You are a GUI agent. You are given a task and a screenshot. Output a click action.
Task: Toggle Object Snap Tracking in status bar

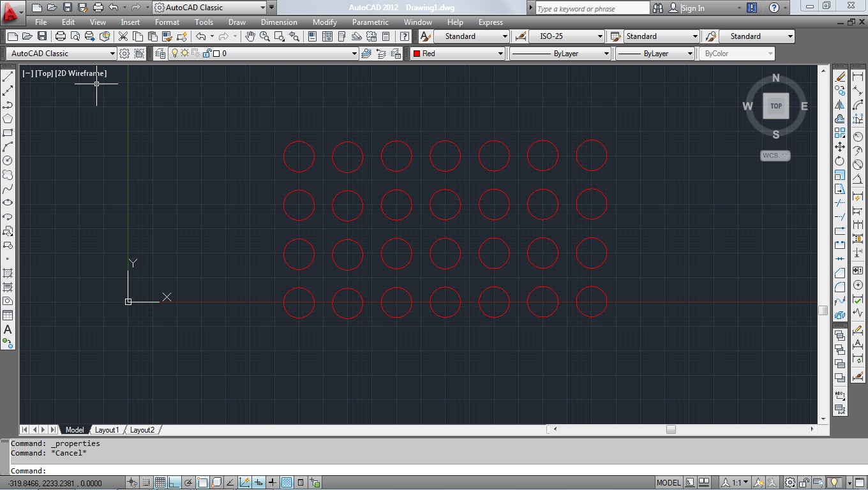[230, 482]
